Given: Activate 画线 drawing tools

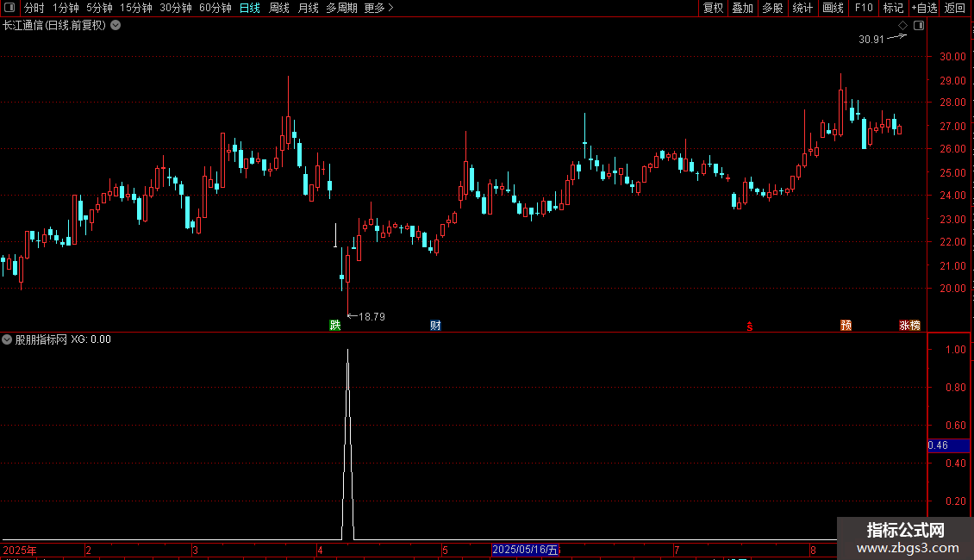Looking at the screenshot, I should coord(833,8).
